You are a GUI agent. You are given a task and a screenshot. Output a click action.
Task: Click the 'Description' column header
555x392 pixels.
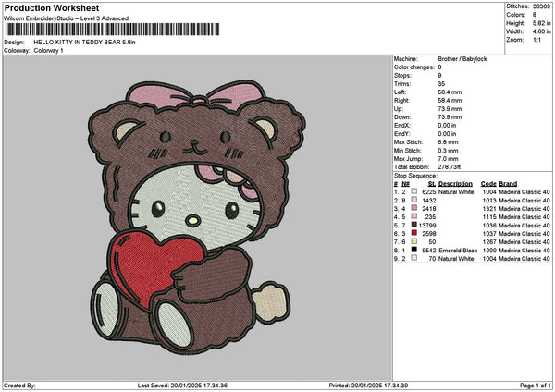click(x=455, y=184)
